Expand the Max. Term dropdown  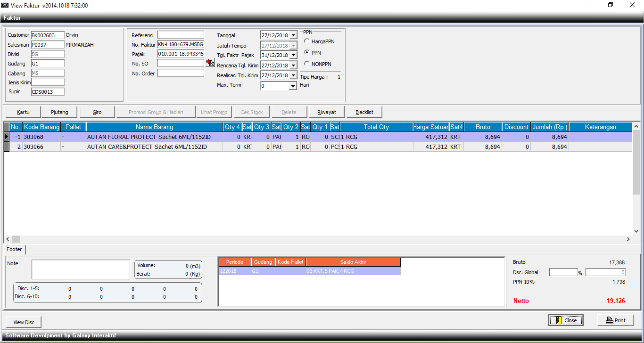pos(293,86)
